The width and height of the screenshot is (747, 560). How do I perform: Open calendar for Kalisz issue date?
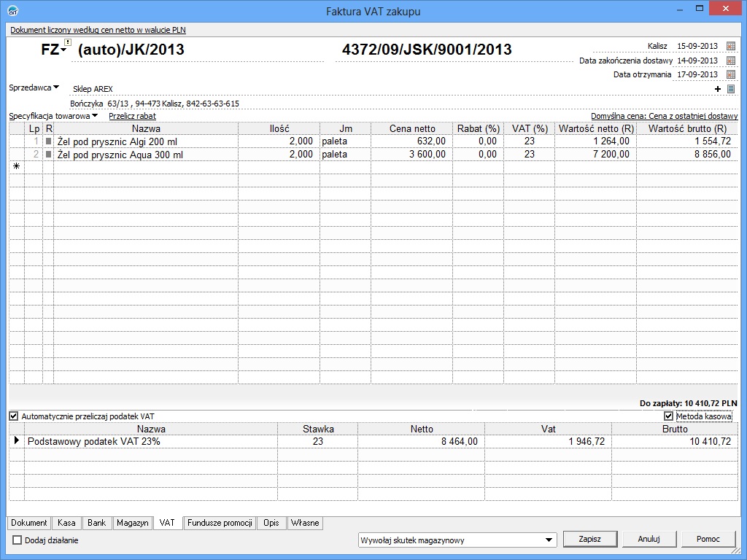731,46
